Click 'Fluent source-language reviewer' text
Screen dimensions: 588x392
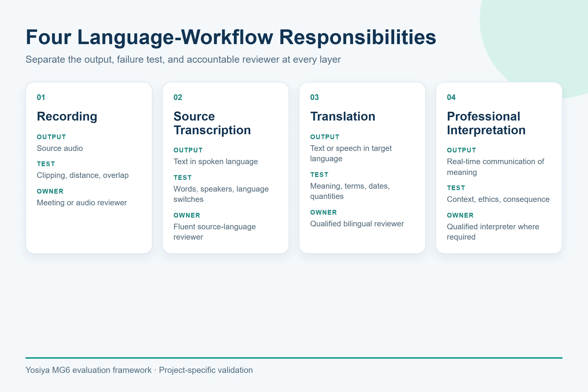coord(215,232)
